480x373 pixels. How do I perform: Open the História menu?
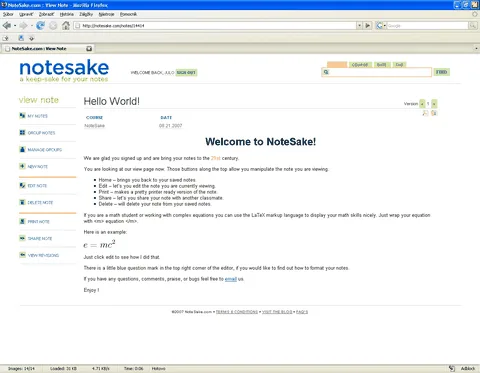pos(67,14)
